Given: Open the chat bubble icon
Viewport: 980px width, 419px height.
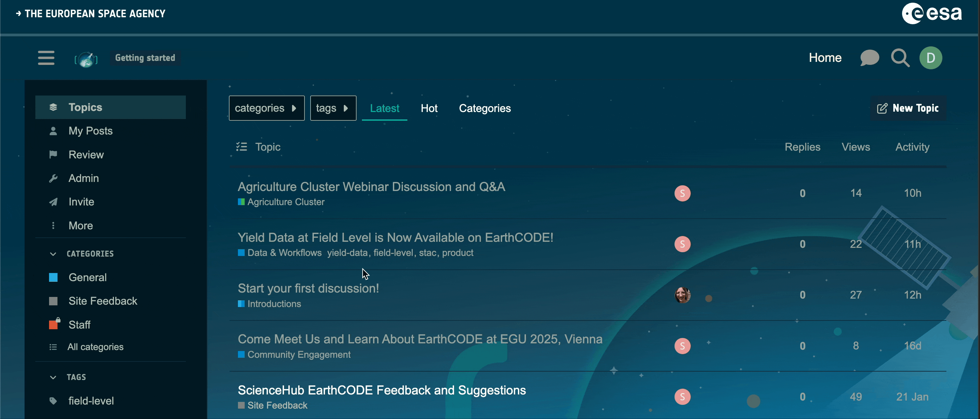Looking at the screenshot, I should (869, 58).
